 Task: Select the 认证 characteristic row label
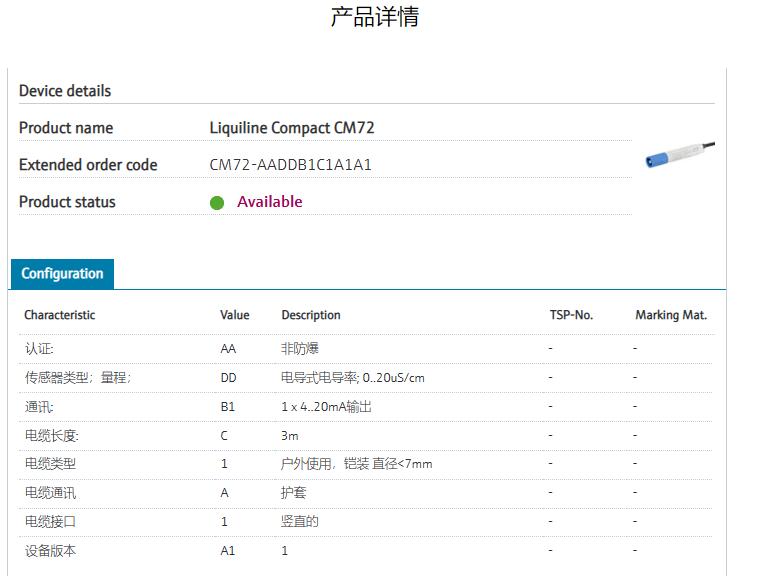pos(39,349)
